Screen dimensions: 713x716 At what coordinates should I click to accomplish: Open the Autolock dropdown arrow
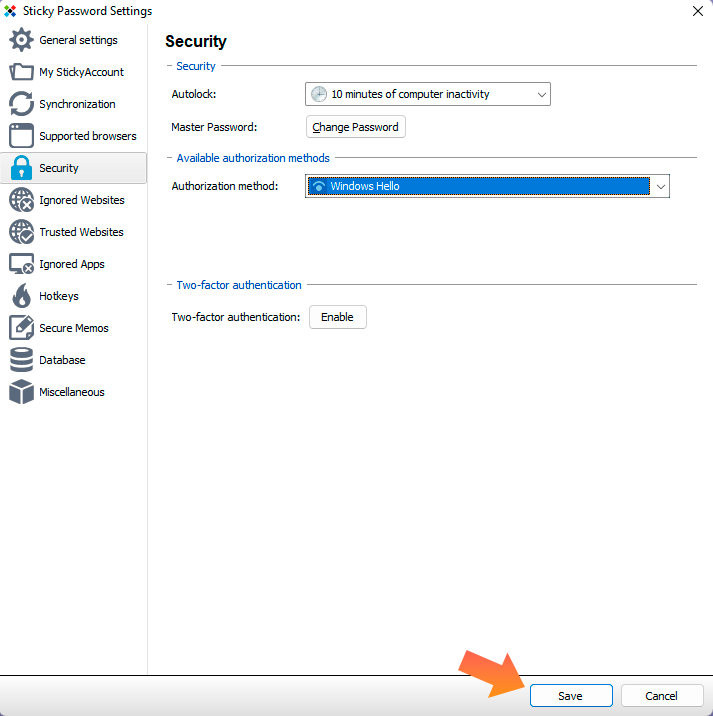[542, 95]
